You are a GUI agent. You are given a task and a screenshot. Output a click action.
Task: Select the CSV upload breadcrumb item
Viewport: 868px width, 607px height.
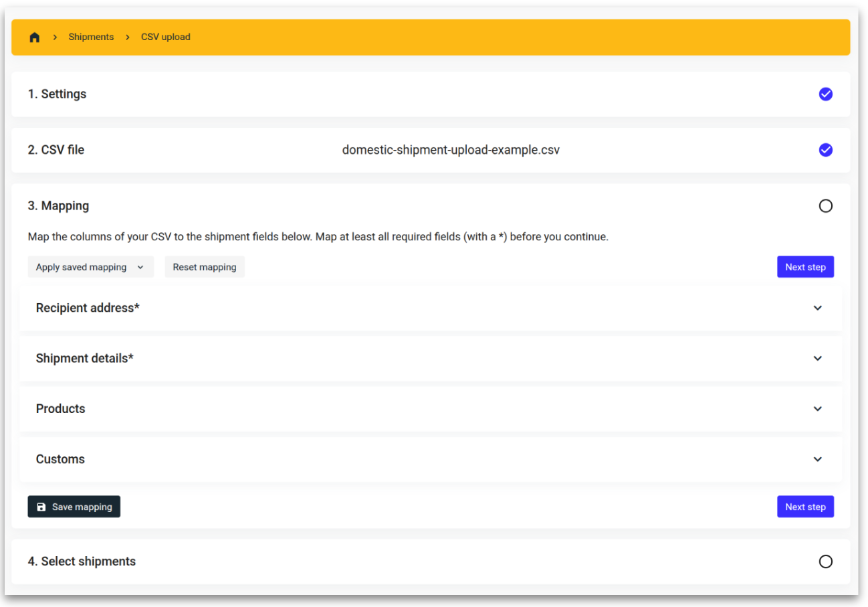165,37
